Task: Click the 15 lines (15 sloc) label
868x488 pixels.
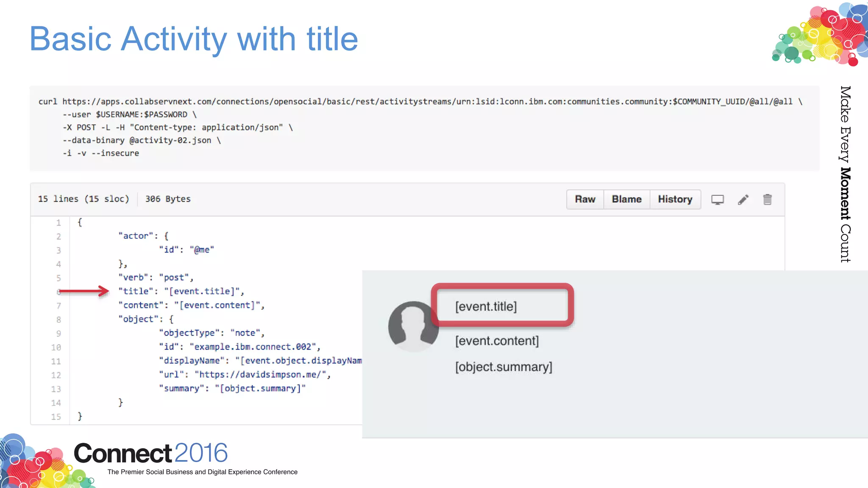Action: pyautogui.click(x=83, y=199)
